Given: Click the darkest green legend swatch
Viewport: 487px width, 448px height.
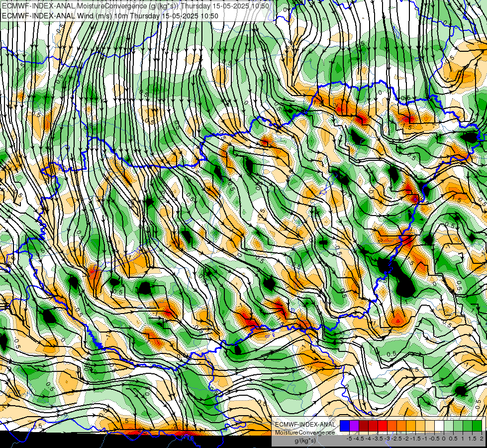Looking at the screenshot, I should (477, 426).
